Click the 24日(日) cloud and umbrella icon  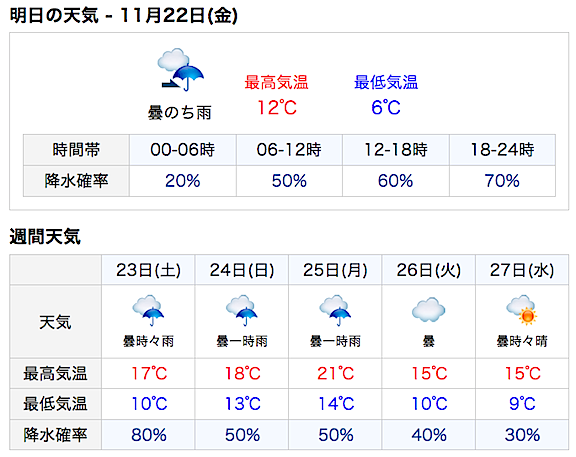click(x=242, y=310)
